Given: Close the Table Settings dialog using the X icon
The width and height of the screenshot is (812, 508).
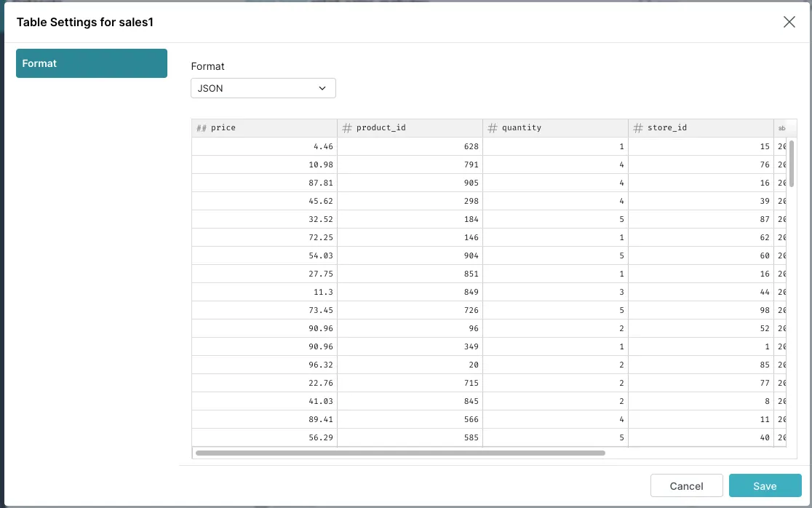Looking at the screenshot, I should click(789, 22).
